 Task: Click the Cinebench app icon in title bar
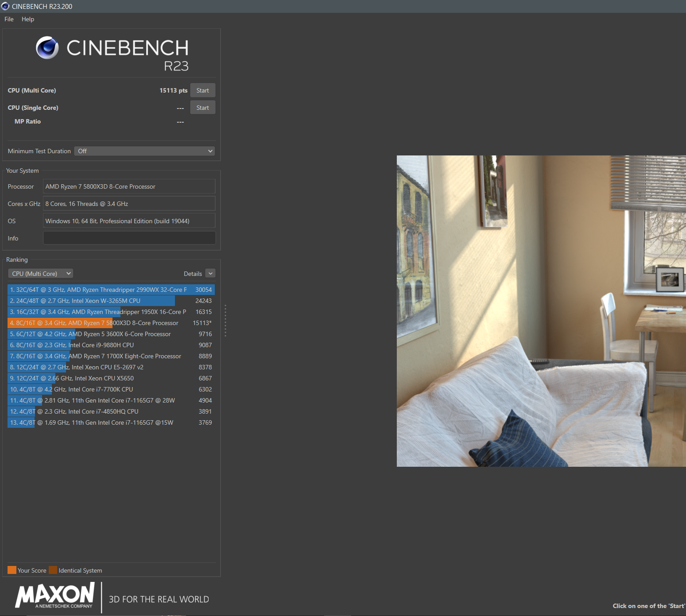click(x=5, y=6)
